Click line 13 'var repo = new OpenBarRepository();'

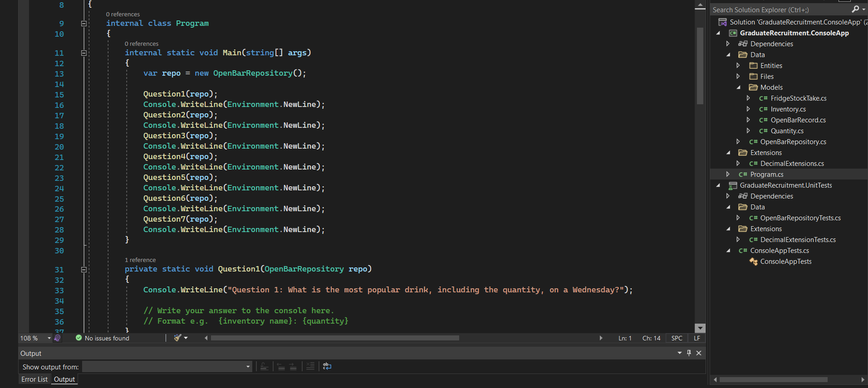225,73
